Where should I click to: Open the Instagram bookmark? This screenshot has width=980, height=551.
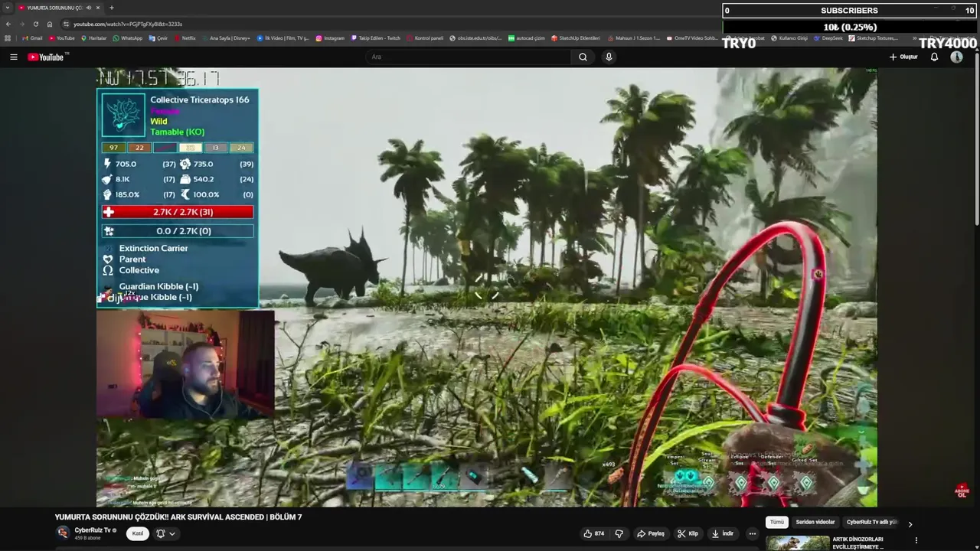click(330, 38)
